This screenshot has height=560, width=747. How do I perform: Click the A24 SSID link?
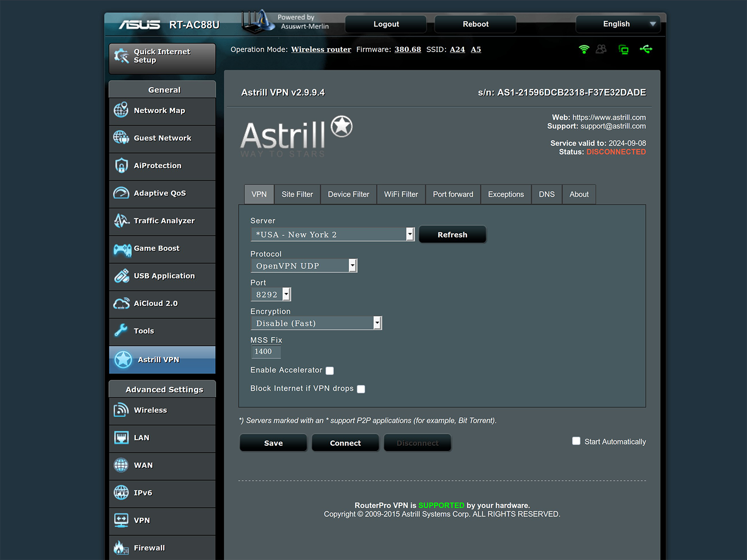(x=458, y=49)
